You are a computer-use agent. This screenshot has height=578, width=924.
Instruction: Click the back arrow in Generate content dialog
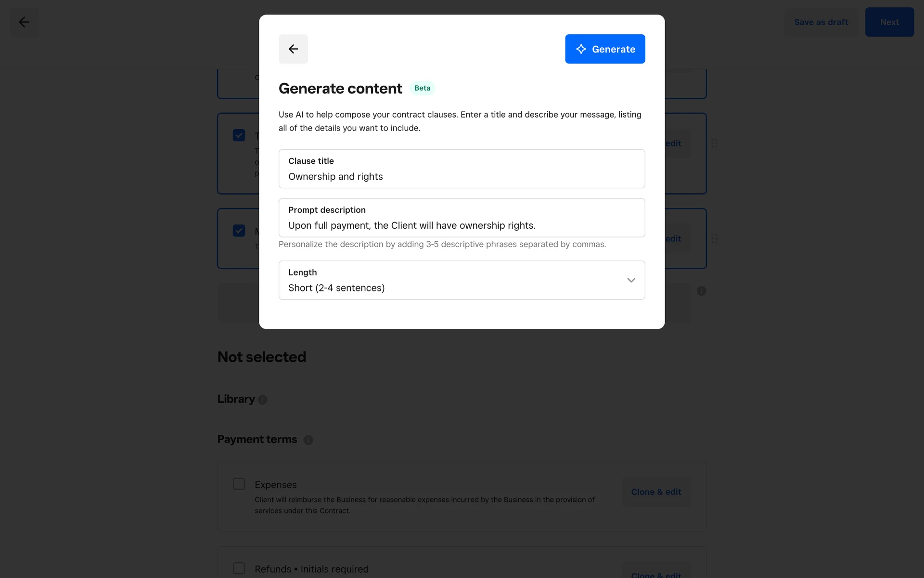click(293, 49)
